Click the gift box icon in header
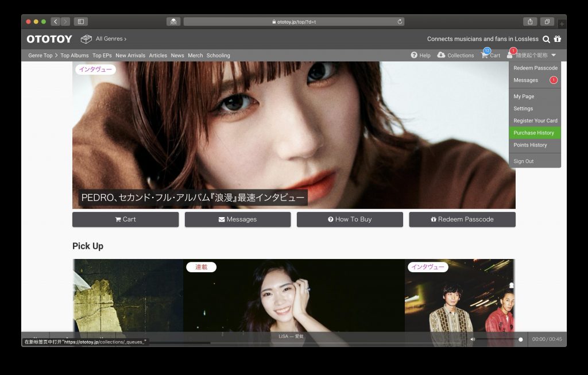This screenshot has width=588, height=375. point(558,39)
